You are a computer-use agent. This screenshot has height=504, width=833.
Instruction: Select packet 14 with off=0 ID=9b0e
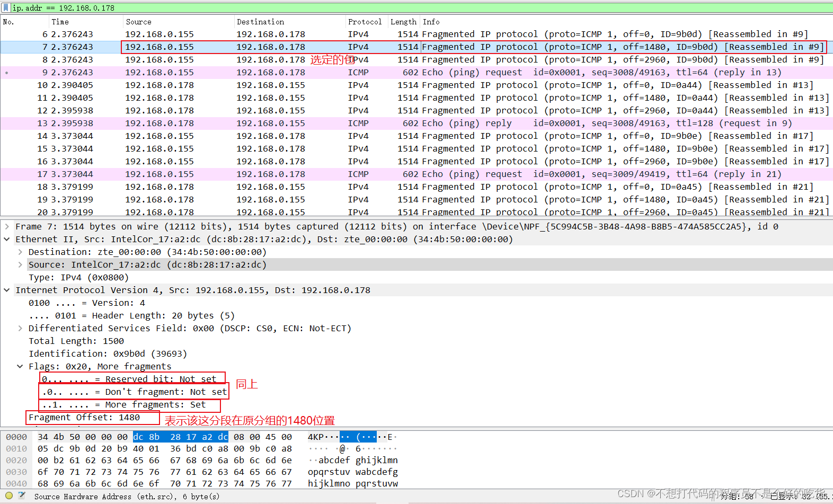tap(416, 136)
